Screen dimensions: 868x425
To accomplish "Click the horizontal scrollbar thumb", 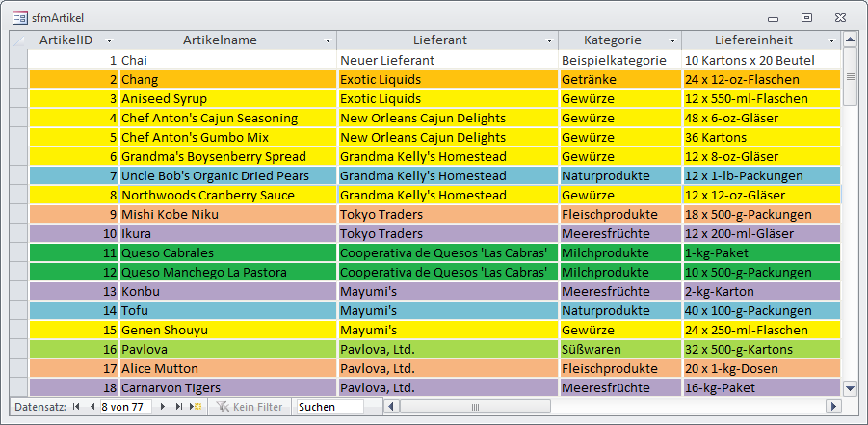I will click(x=477, y=407).
